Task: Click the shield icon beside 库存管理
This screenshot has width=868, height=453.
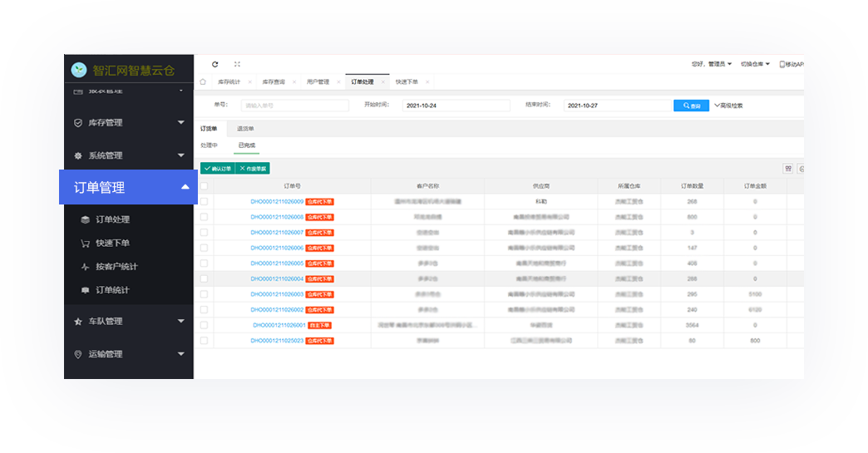Action: coord(78,123)
